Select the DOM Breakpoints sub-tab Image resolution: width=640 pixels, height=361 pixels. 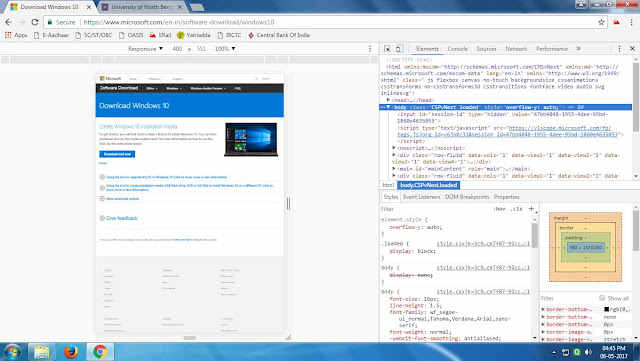(467, 197)
